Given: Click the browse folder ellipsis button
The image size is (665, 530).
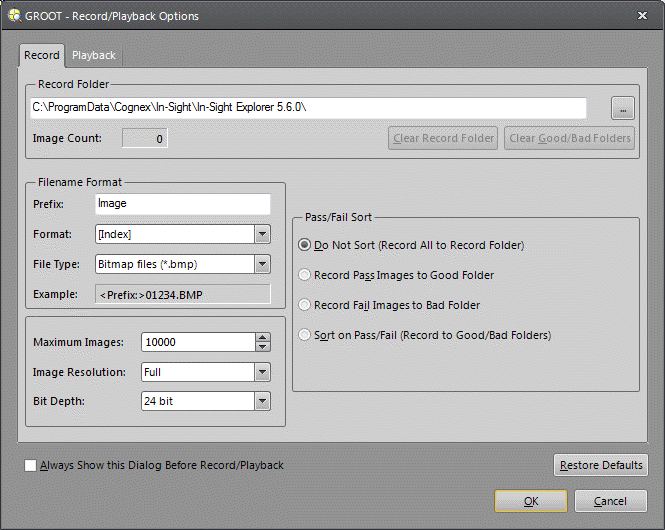Looking at the screenshot, I should [x=622, y=108].
